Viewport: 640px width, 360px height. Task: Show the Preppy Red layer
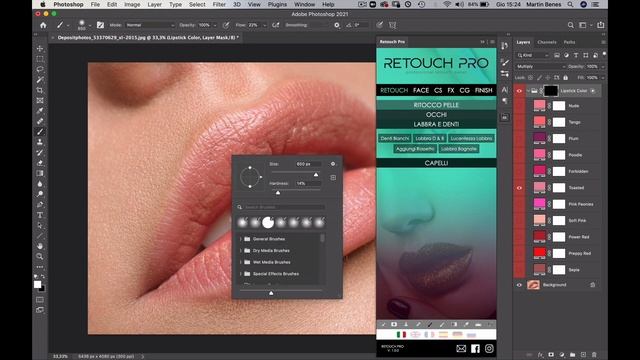tap(519, 253)
